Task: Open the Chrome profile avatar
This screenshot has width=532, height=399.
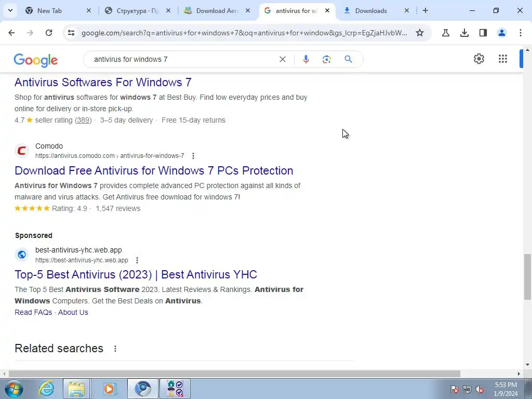Action: tap(502, 33)
